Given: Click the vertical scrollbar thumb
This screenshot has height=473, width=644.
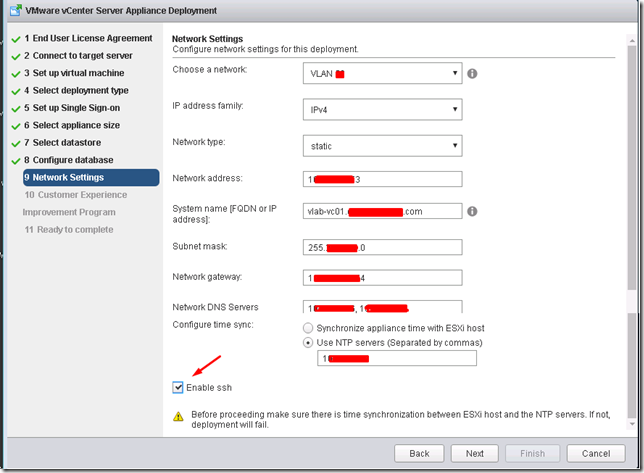Looking at the screenshot, I should pos(632,168).
